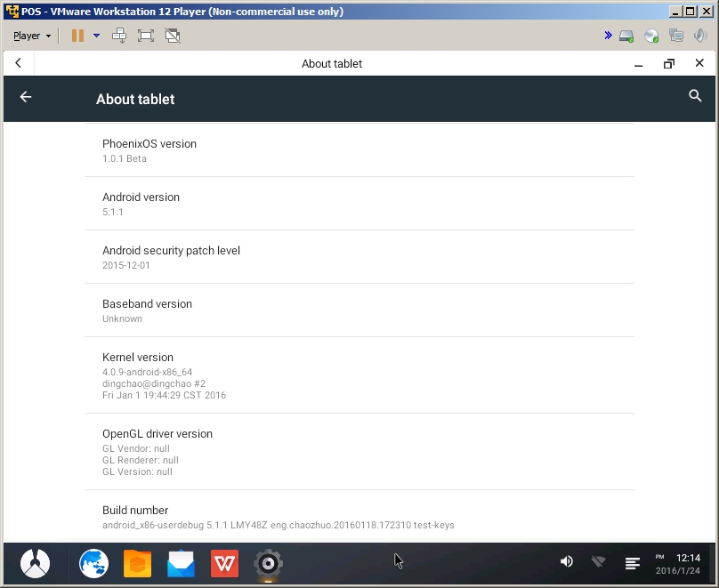Screen dimensions: 719x588
Task: Expand the power options dropdown arrow
Action: pyautogui.click(x=96, y=36)
